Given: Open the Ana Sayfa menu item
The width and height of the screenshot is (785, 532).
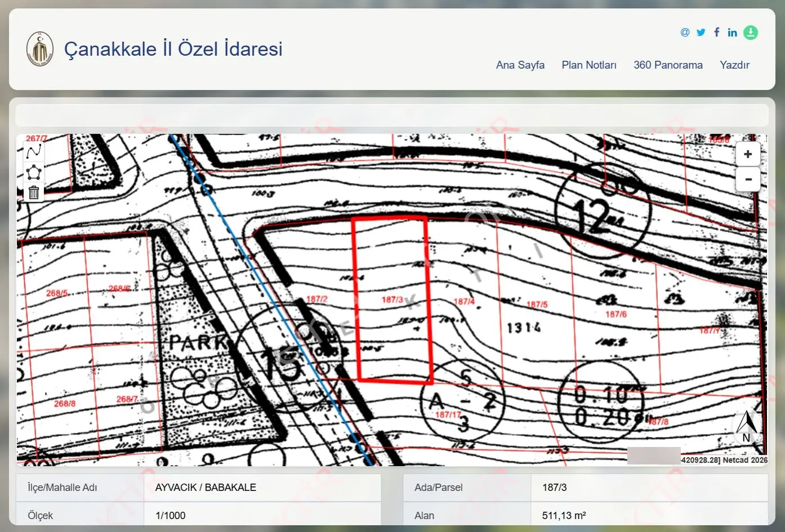Looking at the screenshot, I should (x=520, y=65).
